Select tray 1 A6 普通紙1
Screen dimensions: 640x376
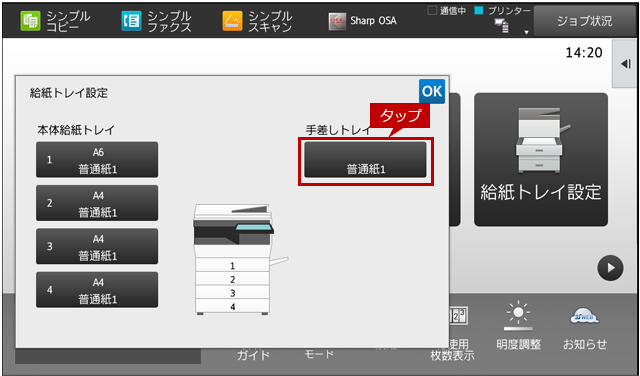pyautogui.click(x=97, y=160)
